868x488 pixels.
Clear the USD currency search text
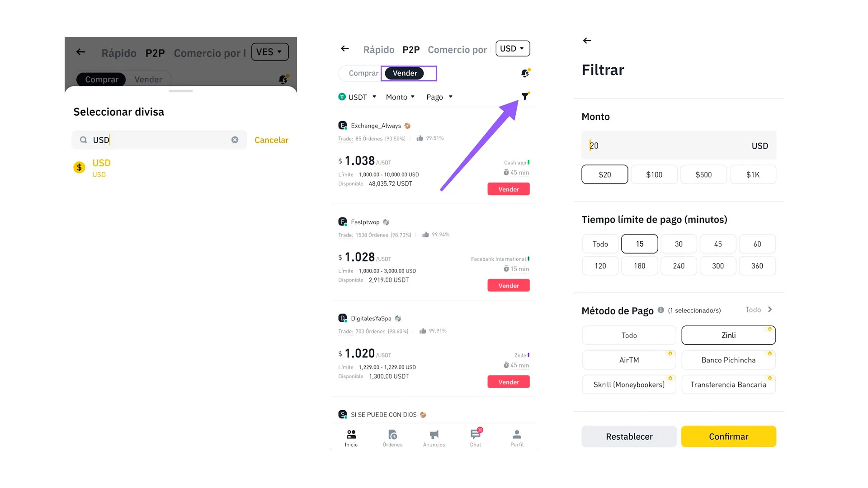pyautogui.click(x=235, y=140)
